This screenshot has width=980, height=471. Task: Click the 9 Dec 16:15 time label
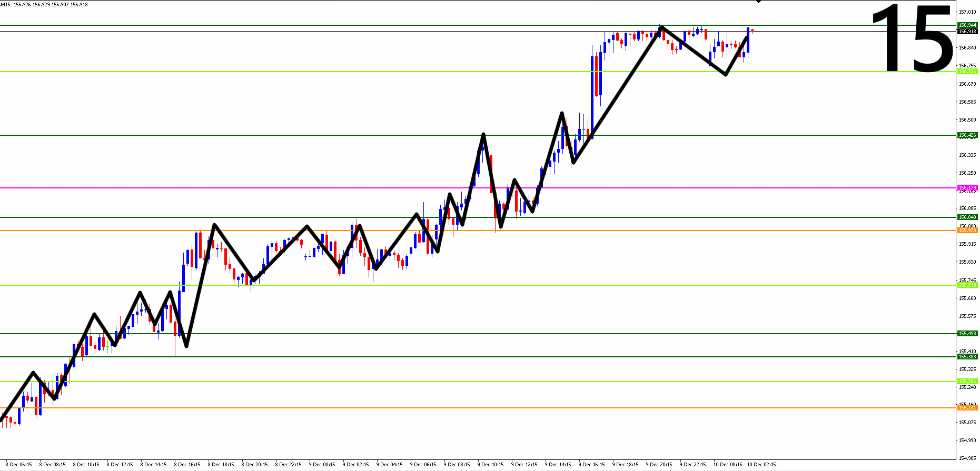pos(592,465)
